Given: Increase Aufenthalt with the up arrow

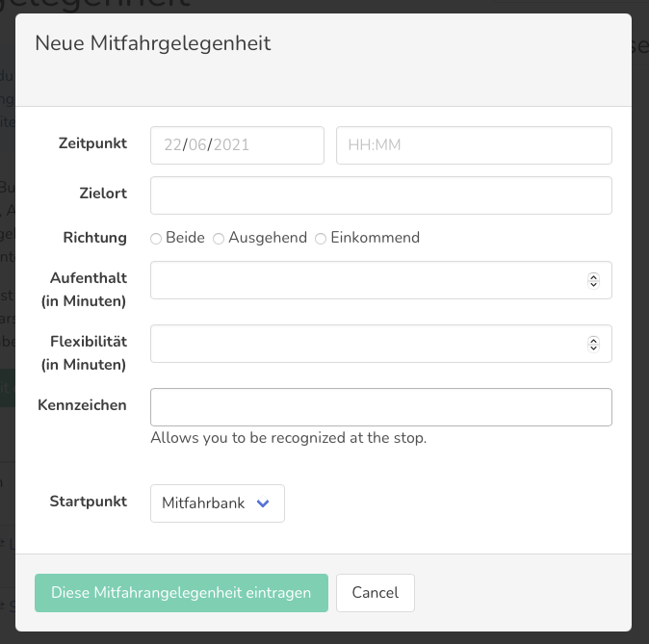Looking at the screenshot, I should tap(593, 276).
